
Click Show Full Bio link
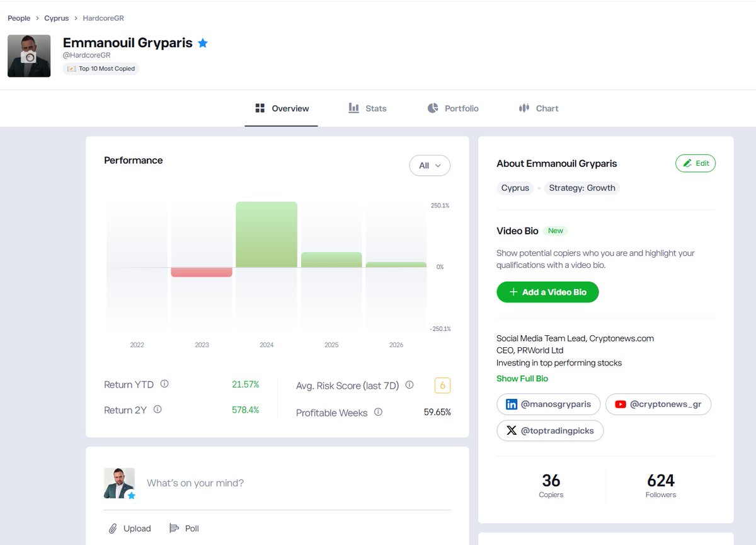(522, 379)
